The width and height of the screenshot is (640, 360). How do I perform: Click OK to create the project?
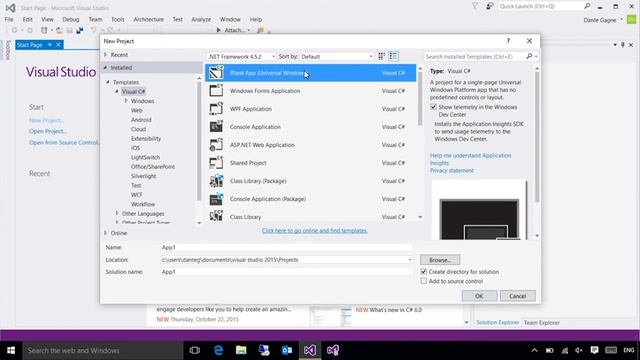(479, 296)
